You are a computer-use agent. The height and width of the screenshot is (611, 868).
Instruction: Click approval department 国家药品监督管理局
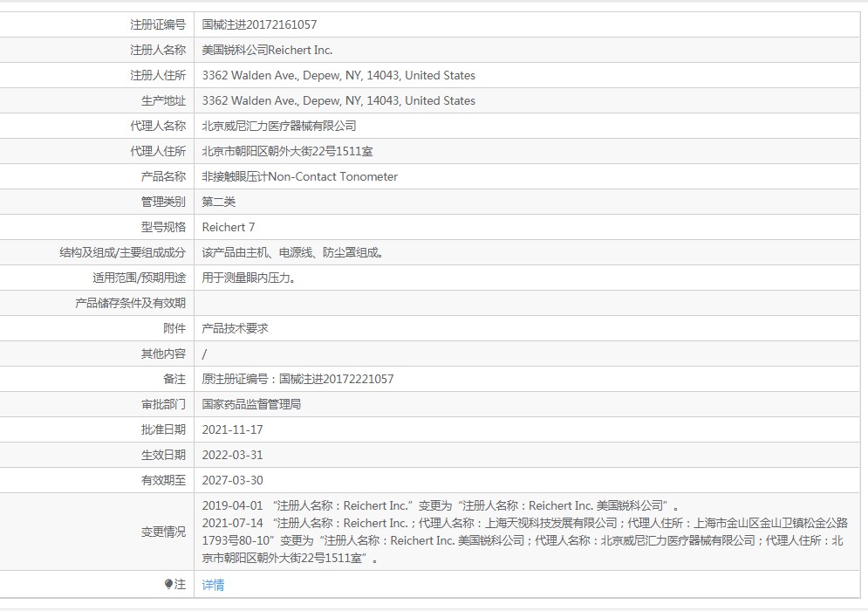click(x=251, y=404)
